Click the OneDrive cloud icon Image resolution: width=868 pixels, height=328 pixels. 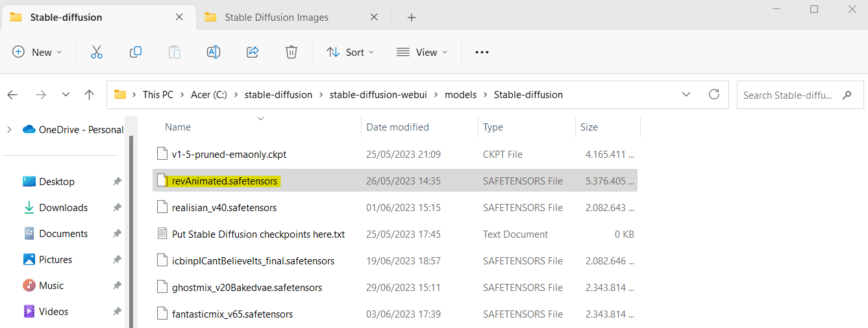(29, 129)
